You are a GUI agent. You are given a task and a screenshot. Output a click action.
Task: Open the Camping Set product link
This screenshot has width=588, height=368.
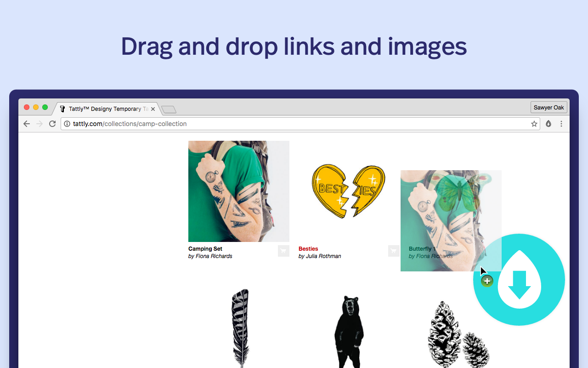(205, 248)
